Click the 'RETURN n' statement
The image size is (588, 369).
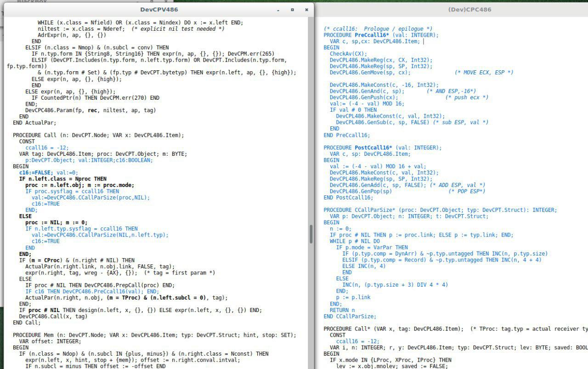pos(342,310)
